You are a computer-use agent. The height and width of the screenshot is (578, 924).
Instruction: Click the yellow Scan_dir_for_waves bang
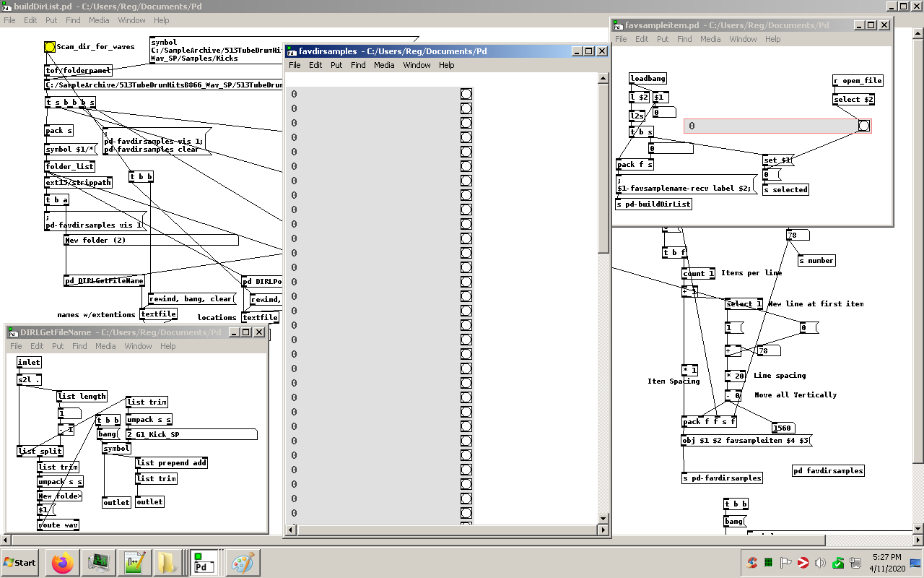pos(50,47)
